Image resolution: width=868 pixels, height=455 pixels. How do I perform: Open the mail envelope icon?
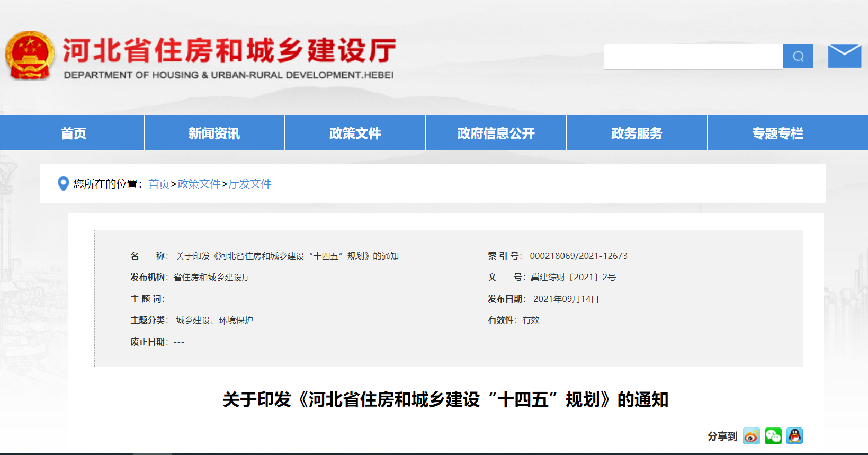tap(844, 56)
